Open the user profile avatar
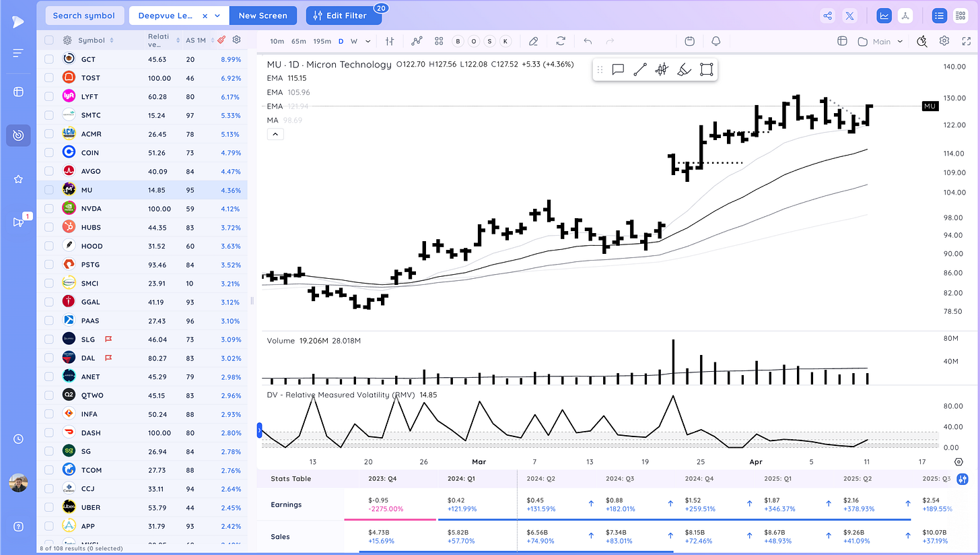The image size is (980, 555). pos(18,483)
